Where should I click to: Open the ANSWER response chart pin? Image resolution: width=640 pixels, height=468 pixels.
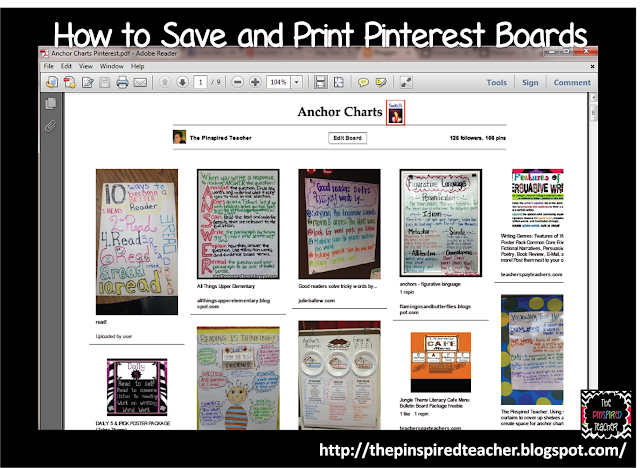[x=238, y=224]
